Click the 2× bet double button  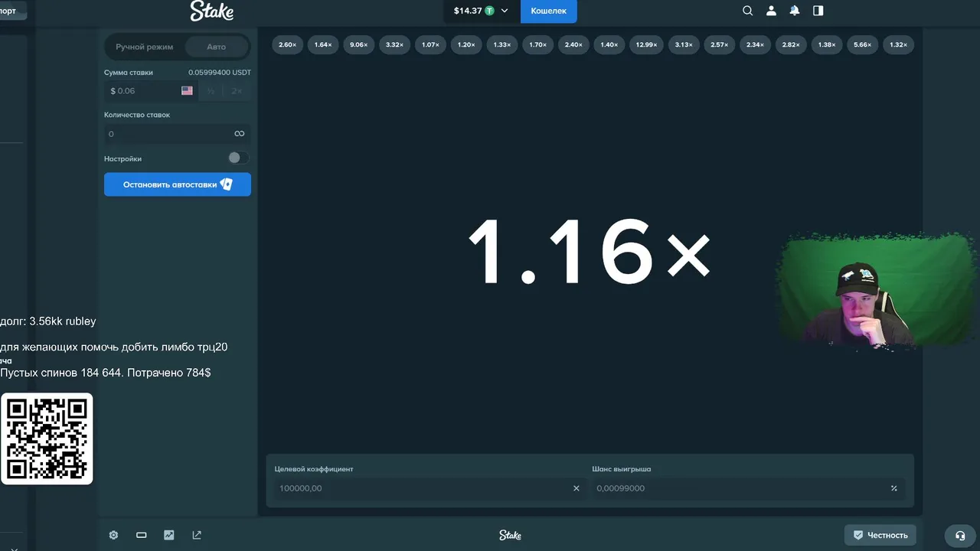click(237, 90)
